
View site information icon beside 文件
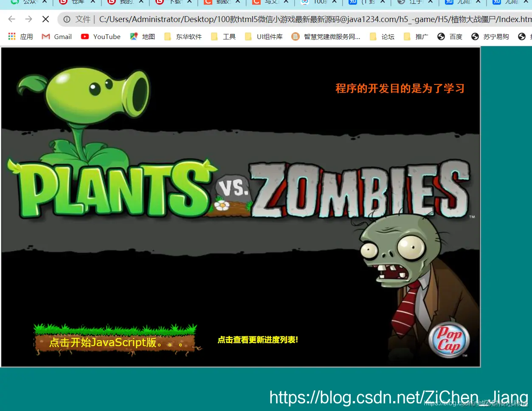click(x=67, y=19)
